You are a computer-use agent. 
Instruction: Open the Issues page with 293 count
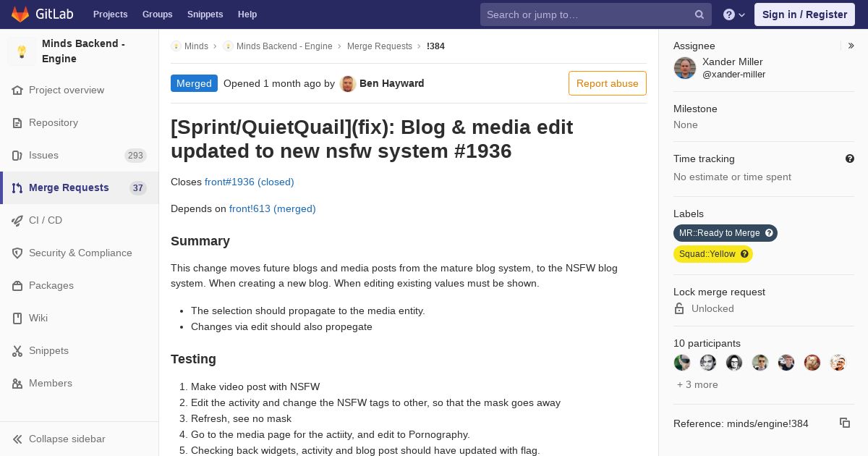tap(80, 156)
